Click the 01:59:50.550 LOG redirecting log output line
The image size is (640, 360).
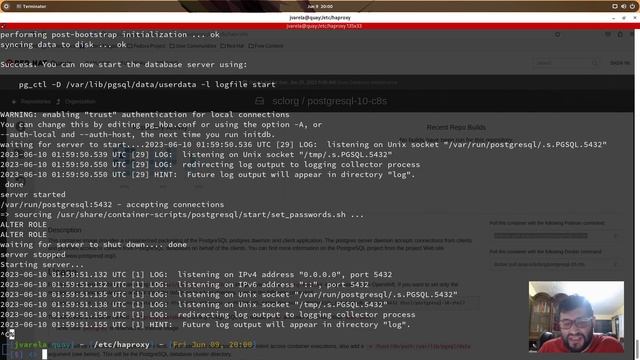pos(210,164)
